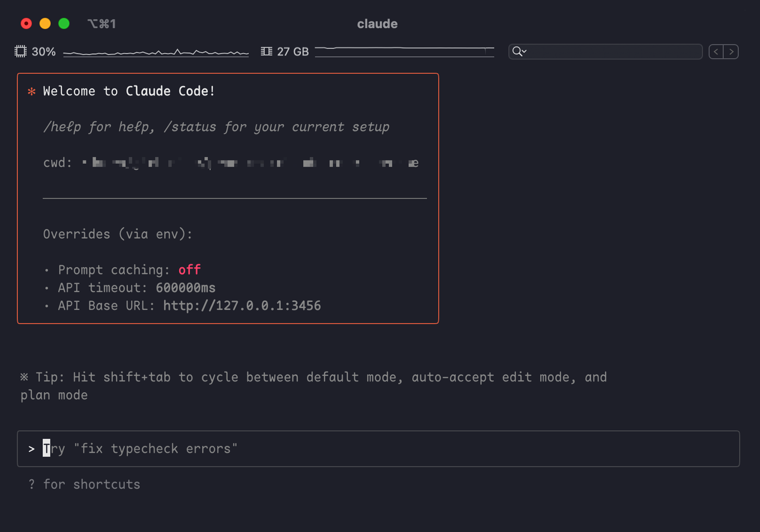The image size is (760, 532).
Task: Click the /help for help hint line
Action: pyautogui.click(x=216, y=127)
